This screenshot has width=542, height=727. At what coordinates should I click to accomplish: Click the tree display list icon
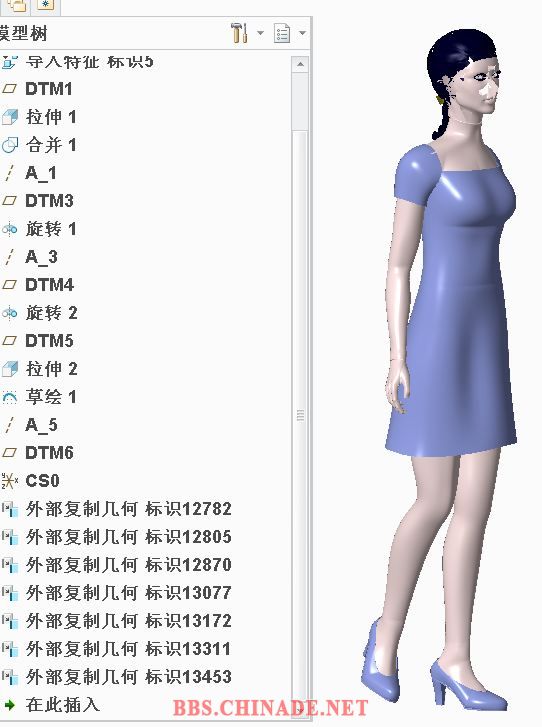282,33
